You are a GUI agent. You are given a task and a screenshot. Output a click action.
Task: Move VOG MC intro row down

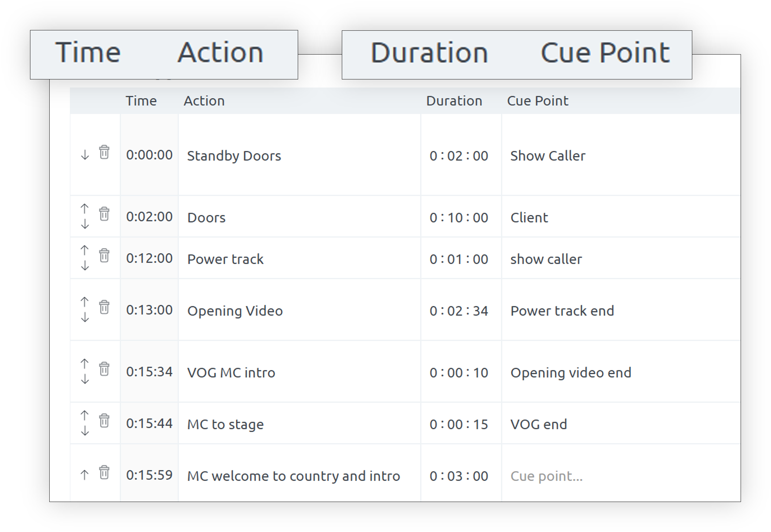tap(85, 379)
